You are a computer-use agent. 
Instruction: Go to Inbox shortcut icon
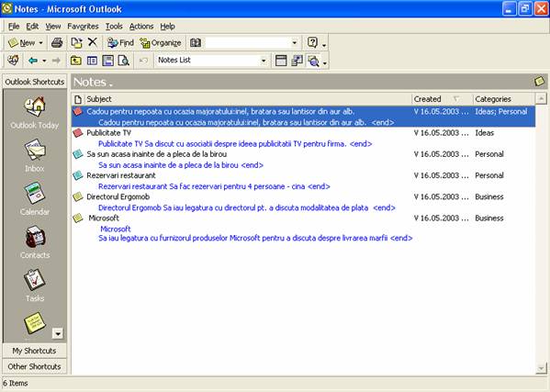[x=34, y=155]
